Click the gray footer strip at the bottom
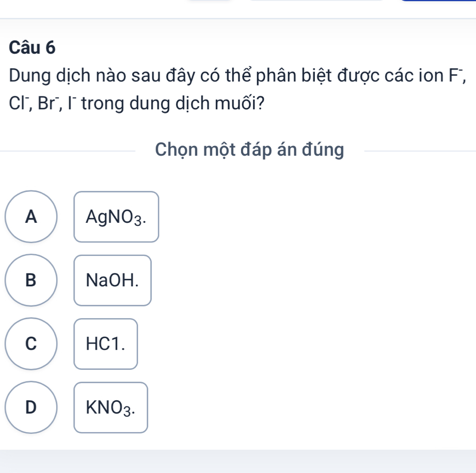The image size is (476, 473). point(237,461)
